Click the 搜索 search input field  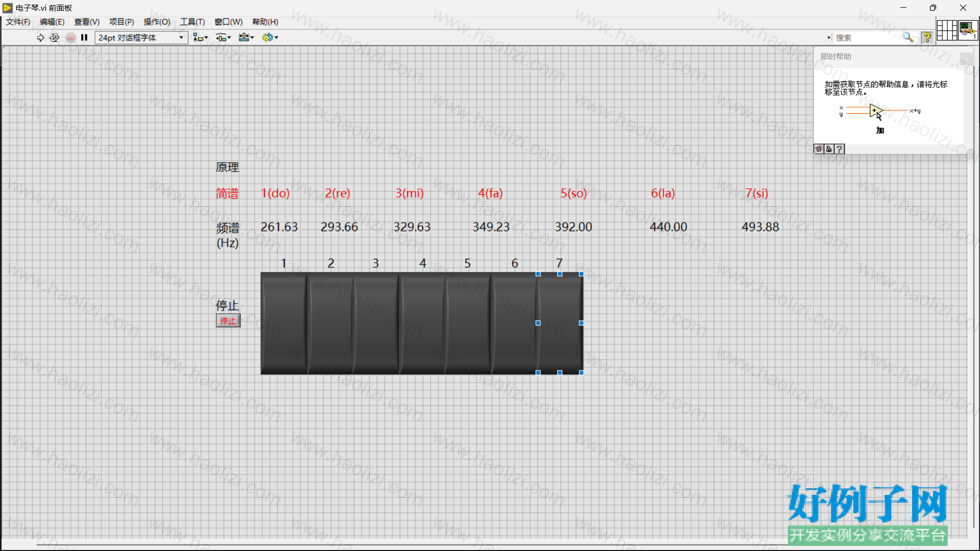click(x=867, y=37)
